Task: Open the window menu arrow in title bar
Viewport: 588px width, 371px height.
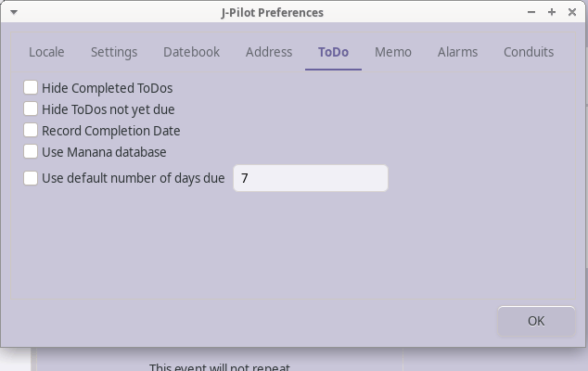Action: 14,12
